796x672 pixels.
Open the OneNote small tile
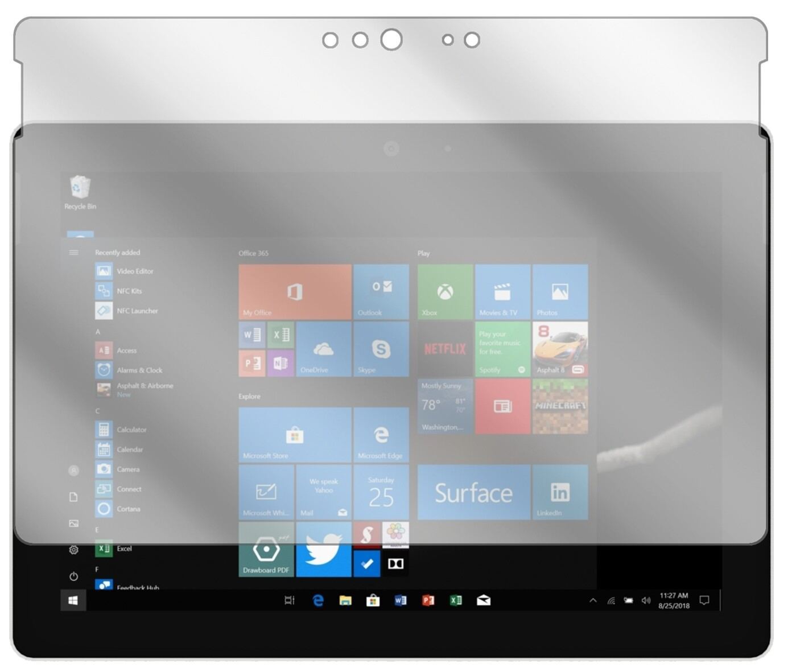tap(281, 363)
